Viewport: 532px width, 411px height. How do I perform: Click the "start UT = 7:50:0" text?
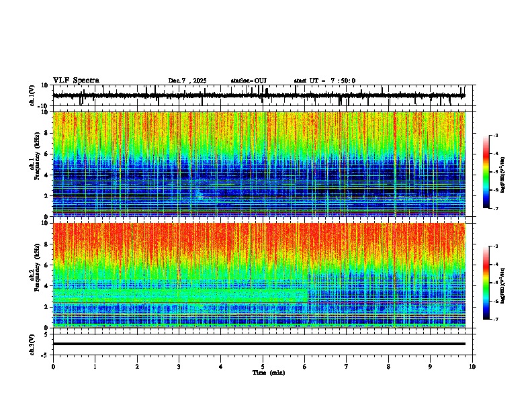pos(324,81)
